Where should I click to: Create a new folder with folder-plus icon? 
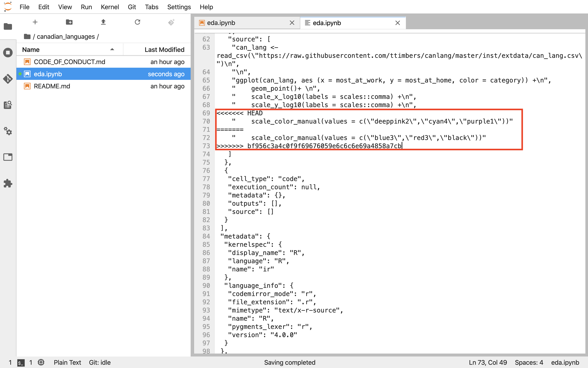tap(69, 22)
